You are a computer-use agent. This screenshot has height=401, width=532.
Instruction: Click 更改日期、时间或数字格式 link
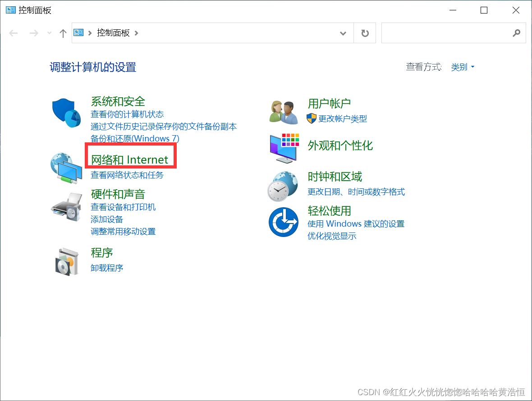[x=356, y=192]
